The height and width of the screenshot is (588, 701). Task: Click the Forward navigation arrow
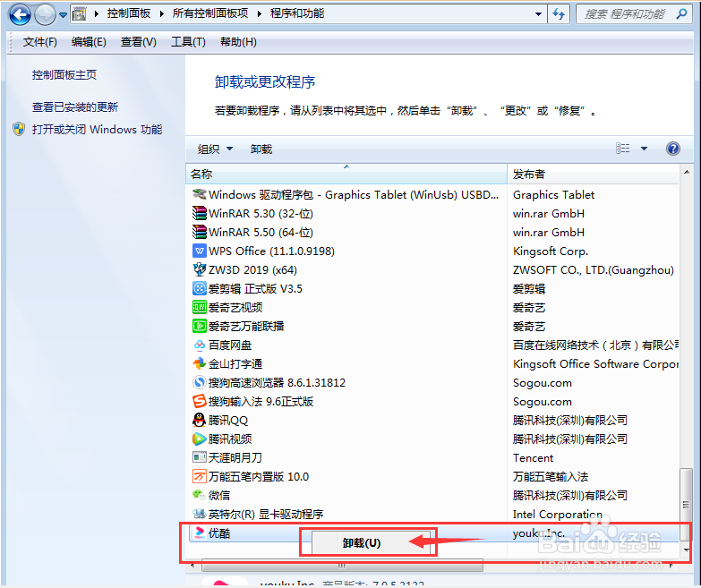click(x=45, y=14)
